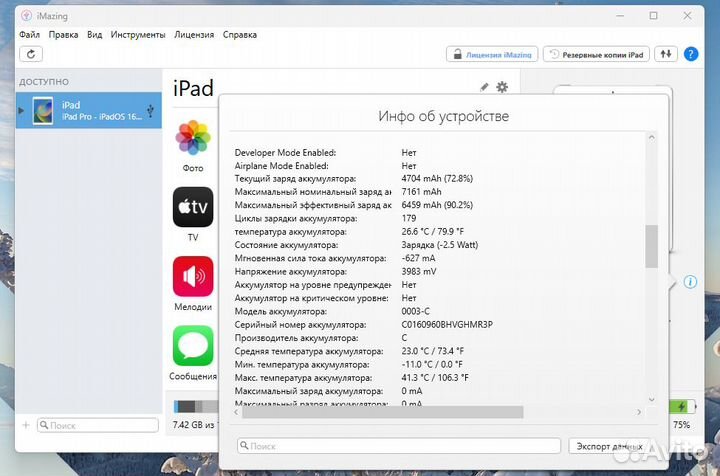Click the Производитель аккумулятора label

pyautogui.click(x=297, y=338)
